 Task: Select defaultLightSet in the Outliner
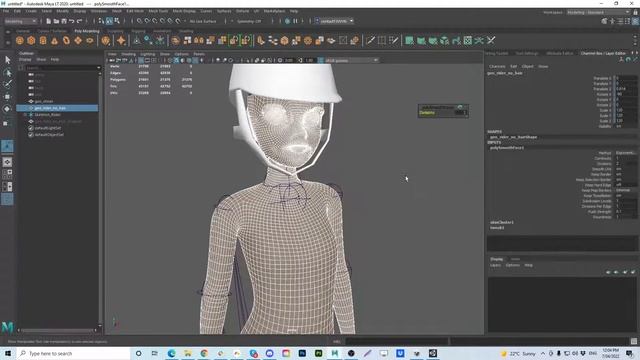tap(48, 128)
